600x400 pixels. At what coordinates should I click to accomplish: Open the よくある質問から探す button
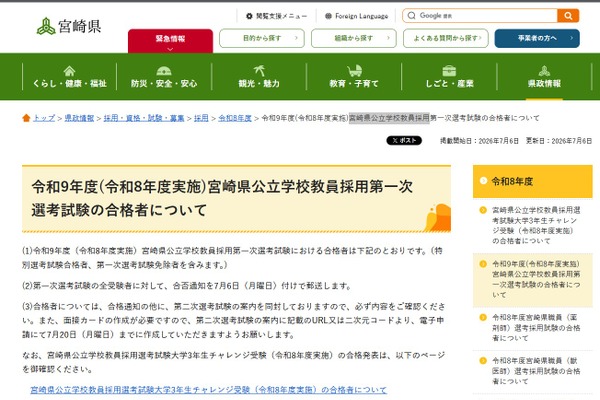click(445, 38)
